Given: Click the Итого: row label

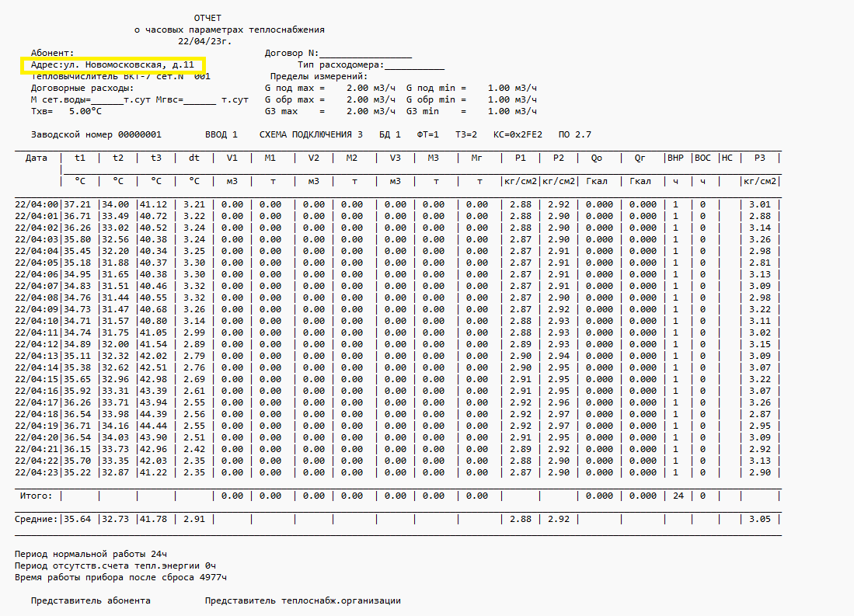Looking at the screenshot, I should 36,496.
